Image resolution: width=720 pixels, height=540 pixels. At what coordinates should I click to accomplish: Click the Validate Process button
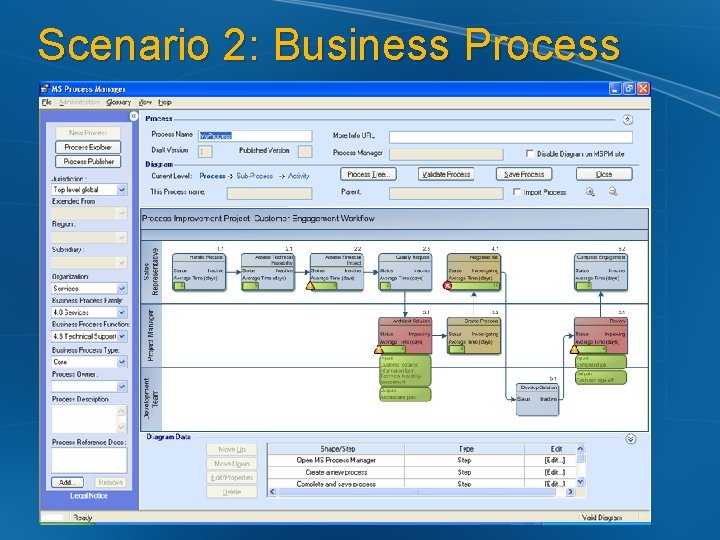[x=446, y=174]
